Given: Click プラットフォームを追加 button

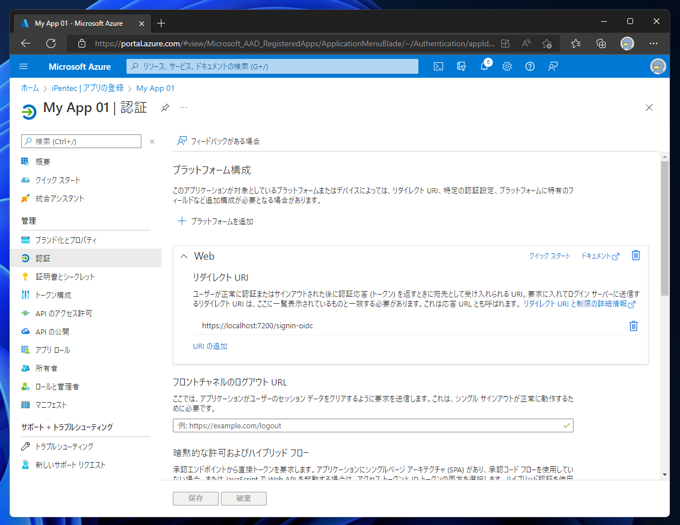Looking at the screenshot, I should pos(216,221).
